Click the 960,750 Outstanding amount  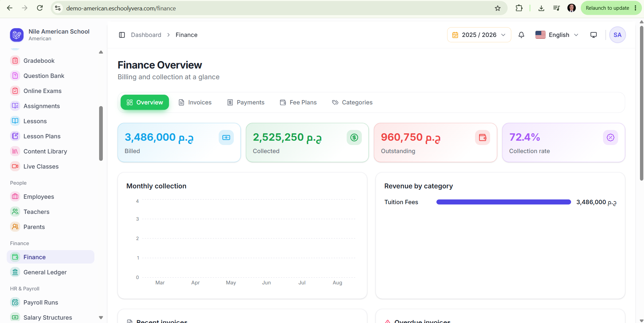(x=411, y=137)
